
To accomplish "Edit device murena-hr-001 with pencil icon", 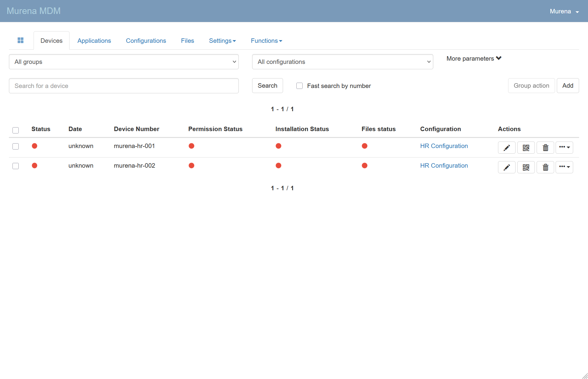I will [x=506, y=148].
